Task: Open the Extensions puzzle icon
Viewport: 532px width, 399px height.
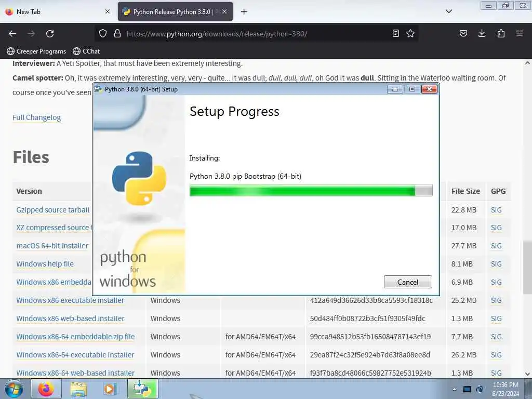Action: [501, 33]
